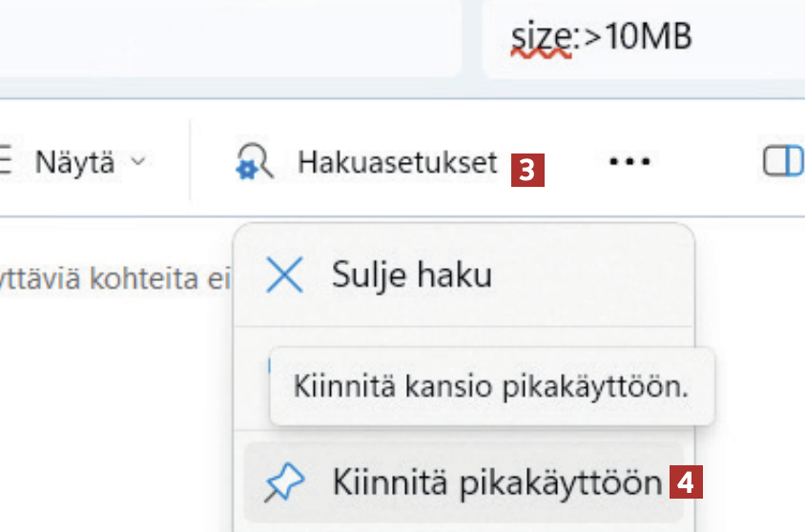805x532 pixels.
Task: Click the blue X icon for Sulje haku
Action: (x=283, y=276)
